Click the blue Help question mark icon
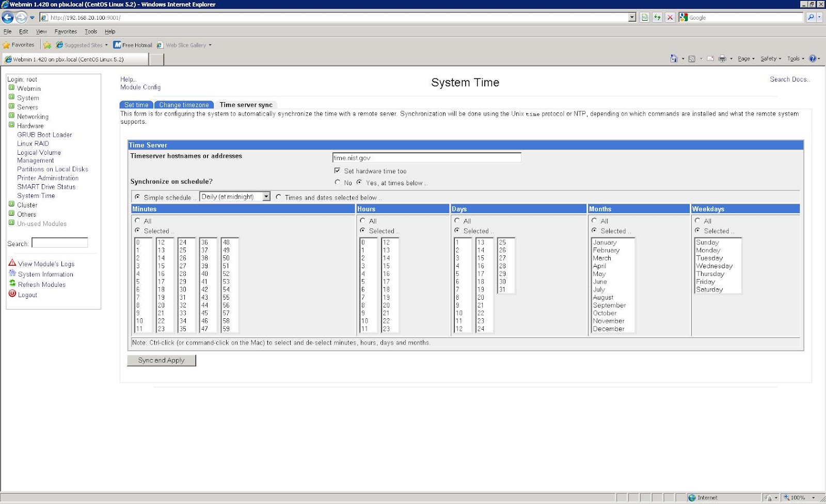 pyautogui.click(x=813, y=58)
